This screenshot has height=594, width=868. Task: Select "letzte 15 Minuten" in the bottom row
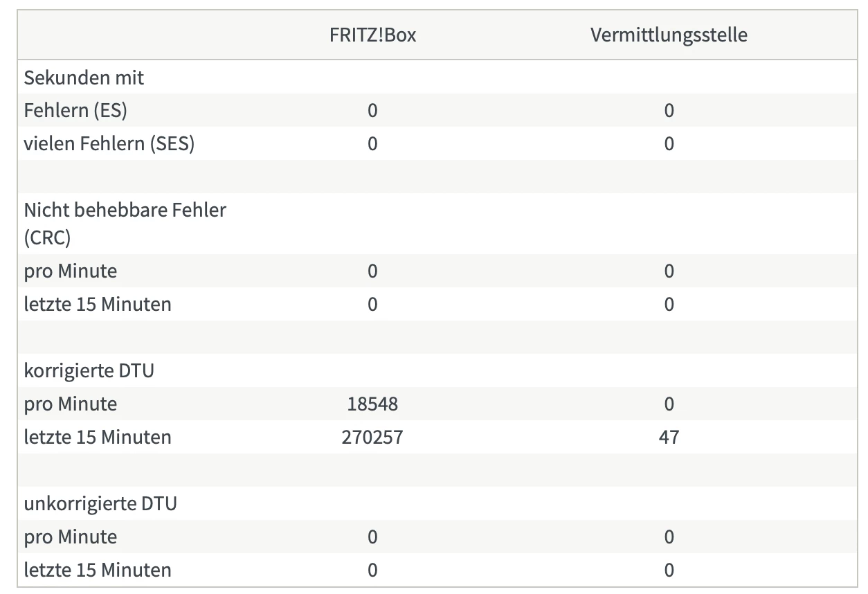coord(98,570)
